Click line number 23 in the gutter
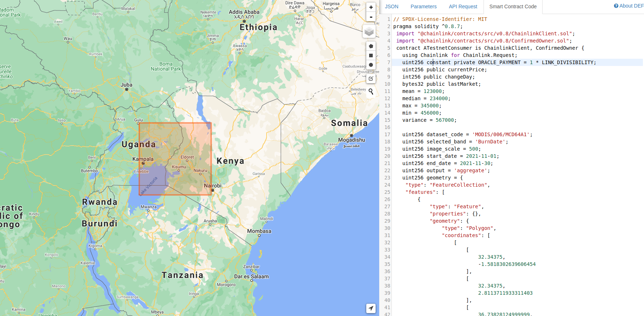644x316 pixels. [x=387, y=178]
